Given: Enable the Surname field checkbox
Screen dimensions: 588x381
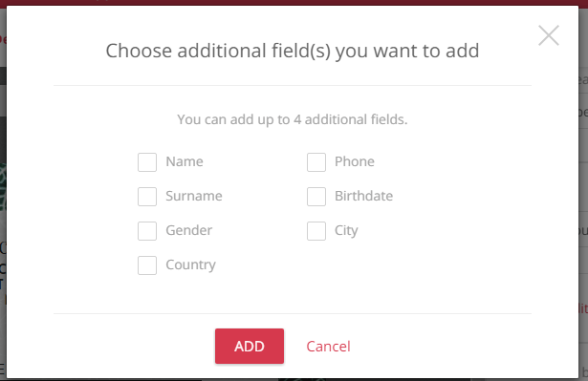Looking at the screenshot, I should click(147, 197).
